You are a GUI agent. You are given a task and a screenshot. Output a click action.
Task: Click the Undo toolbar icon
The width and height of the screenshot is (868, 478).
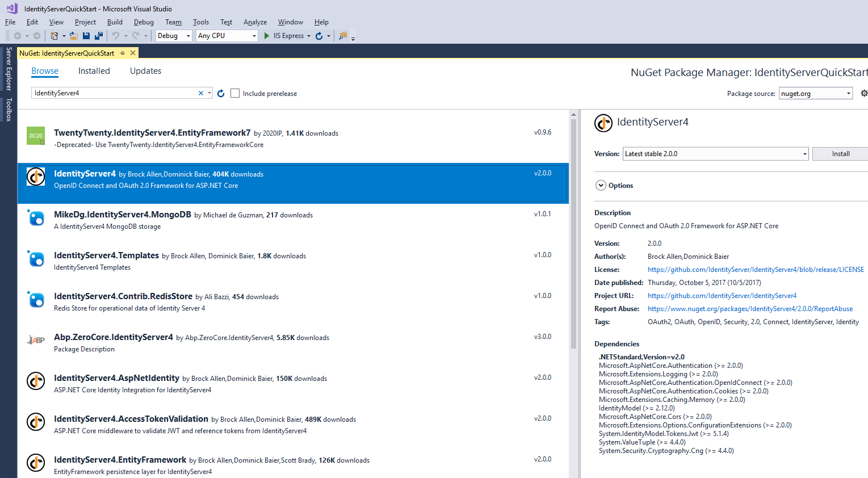point(116,36)
